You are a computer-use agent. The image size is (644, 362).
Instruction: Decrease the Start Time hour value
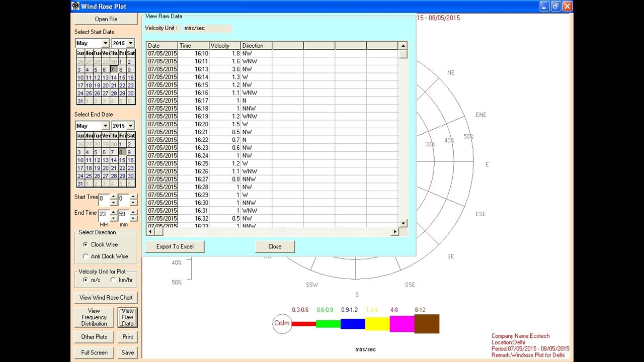(114, 202)
